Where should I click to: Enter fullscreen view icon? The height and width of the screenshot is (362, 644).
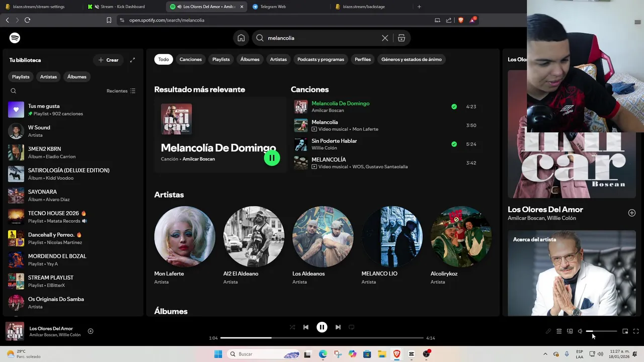click(x=636, y=331)
